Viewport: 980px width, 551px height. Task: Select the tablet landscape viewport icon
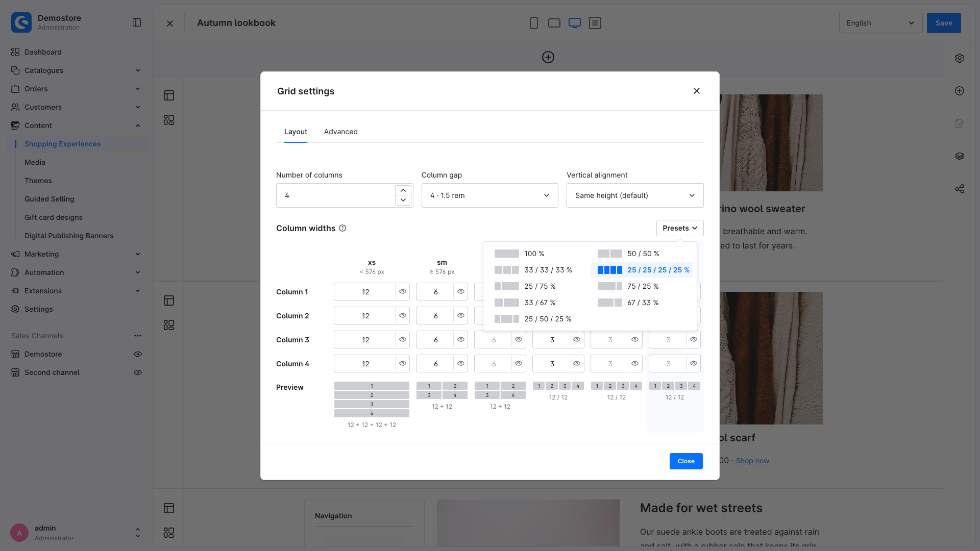[554, 23]
